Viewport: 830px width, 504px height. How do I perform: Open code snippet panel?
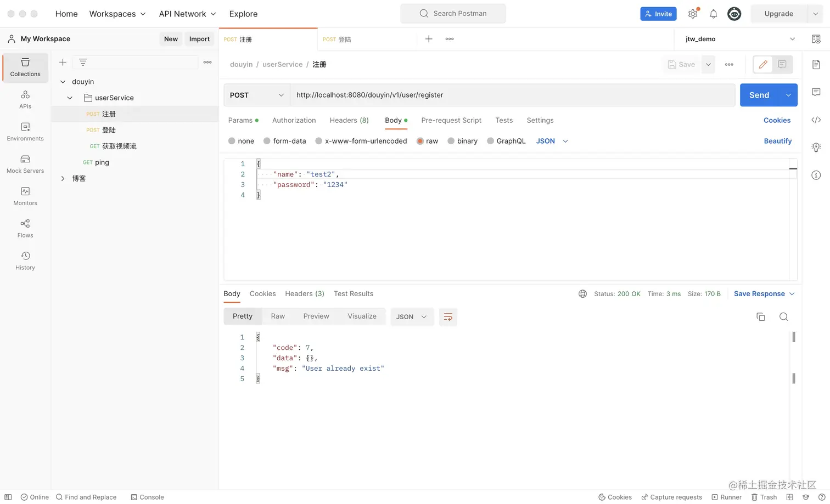816,120
